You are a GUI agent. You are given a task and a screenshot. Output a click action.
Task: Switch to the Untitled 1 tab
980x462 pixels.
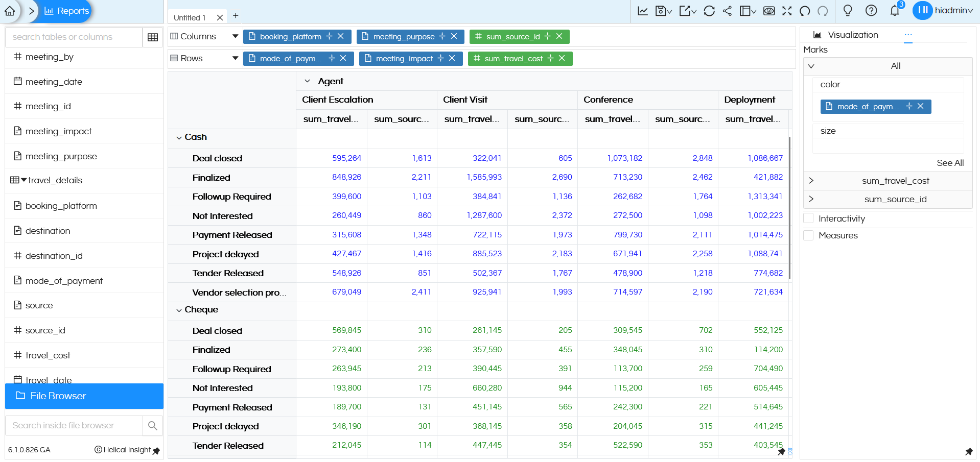pyautogui.click(x=190, y=17)
